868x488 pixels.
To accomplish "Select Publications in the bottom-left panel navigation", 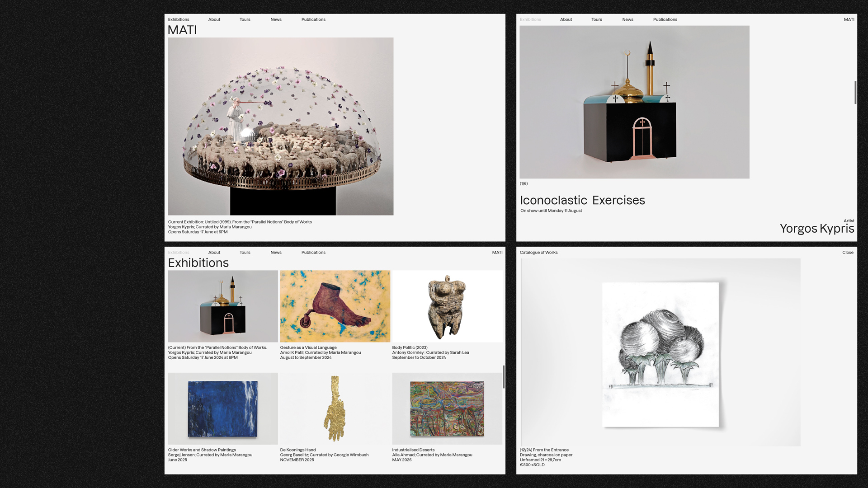I will [x=313, y=253].
